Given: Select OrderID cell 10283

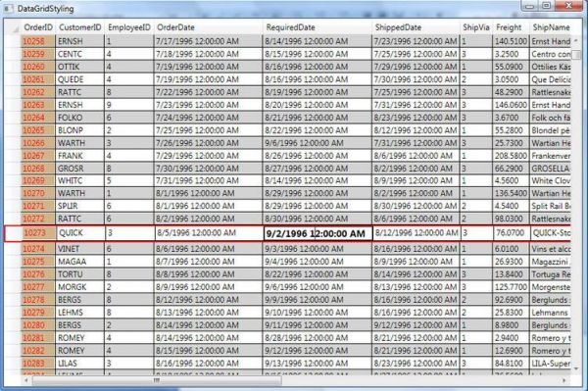Looking at the screenshot, I should (38, 364).
